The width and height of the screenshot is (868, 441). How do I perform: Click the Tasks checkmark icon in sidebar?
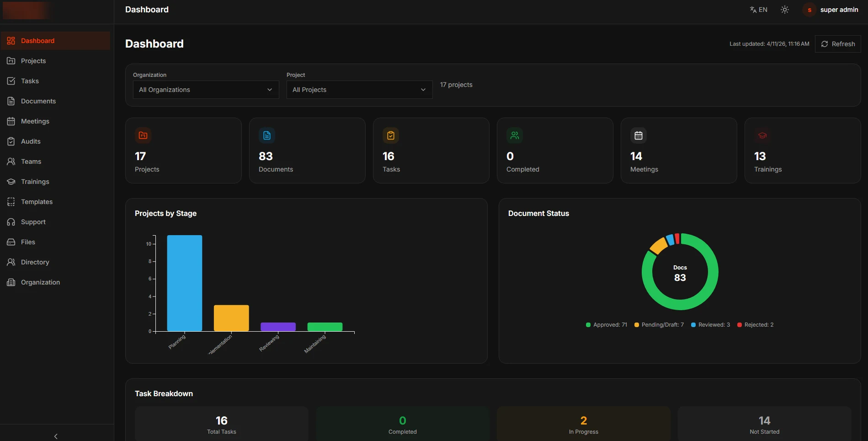pos(11,81)
